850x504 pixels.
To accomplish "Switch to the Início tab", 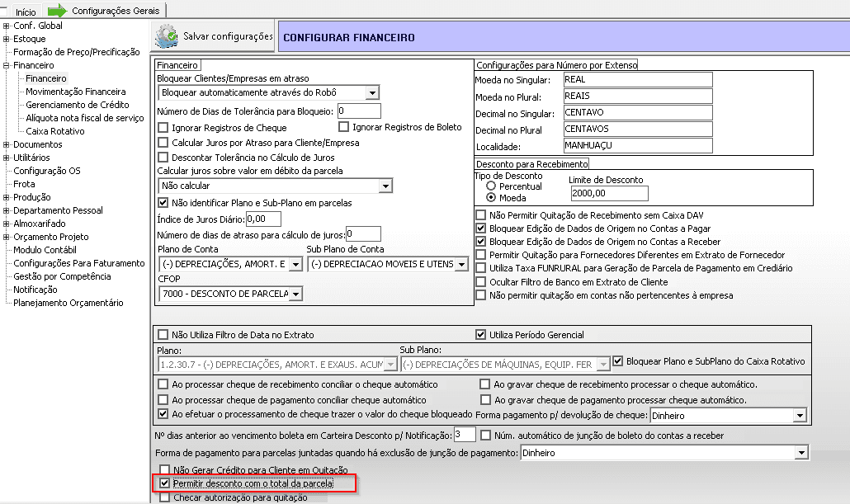I will click(26, 12).
